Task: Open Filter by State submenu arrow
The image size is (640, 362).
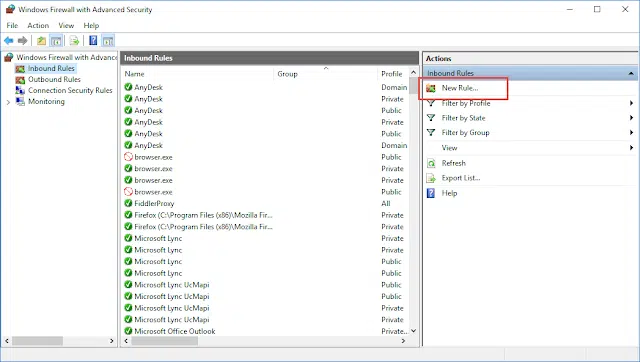Action: (631, 118)
